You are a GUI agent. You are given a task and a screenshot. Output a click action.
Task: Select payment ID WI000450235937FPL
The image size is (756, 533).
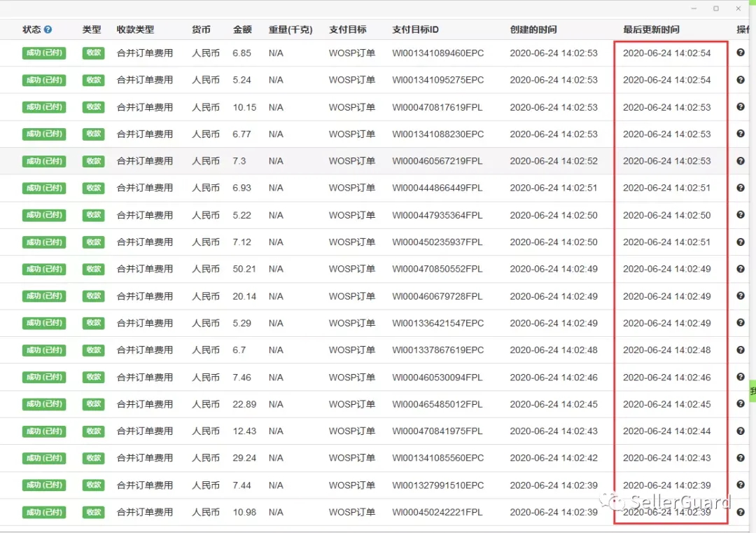(x=437, y=242)
